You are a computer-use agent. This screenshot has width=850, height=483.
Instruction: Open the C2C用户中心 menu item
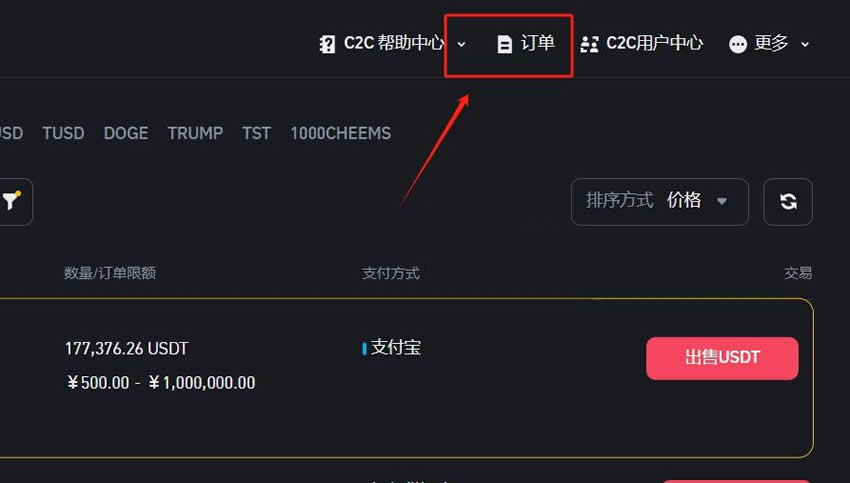[x=642, y=43]
